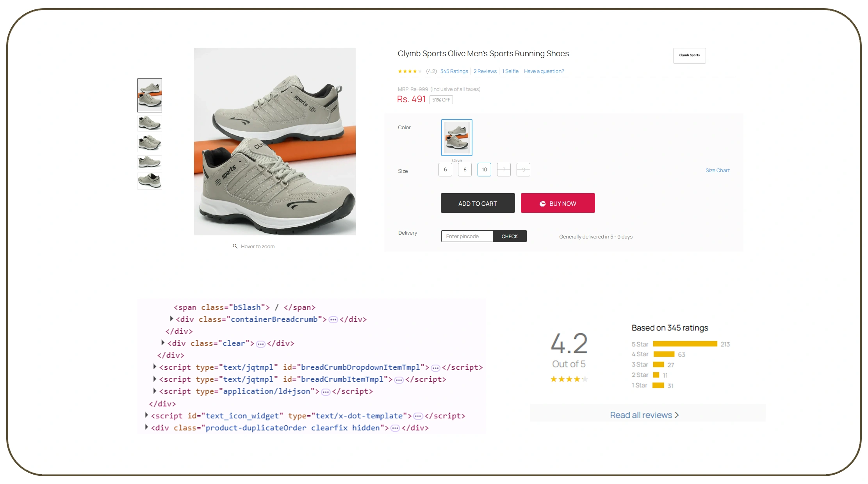Expand the breadCrumbItemTmpl script node
The width and height of the screenshot is (868, 484).
(x=155, y=379)
